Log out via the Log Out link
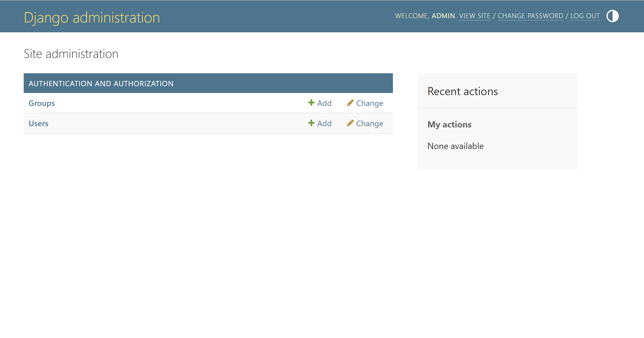Viewport: 644px width, 338px height. [x=585, y=16]
